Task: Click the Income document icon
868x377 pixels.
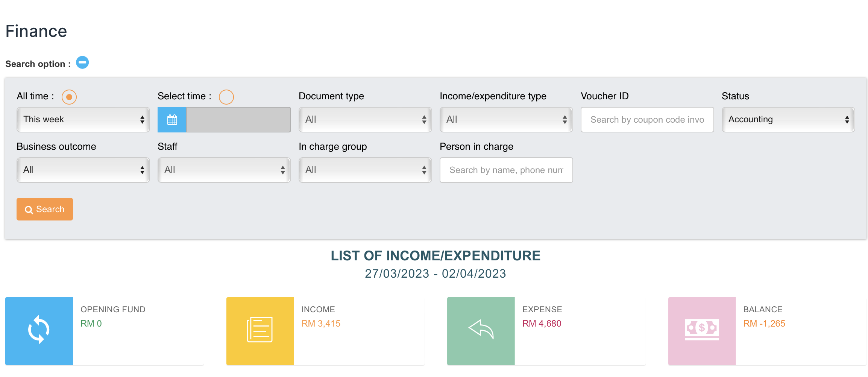Action: pos(260,331)
